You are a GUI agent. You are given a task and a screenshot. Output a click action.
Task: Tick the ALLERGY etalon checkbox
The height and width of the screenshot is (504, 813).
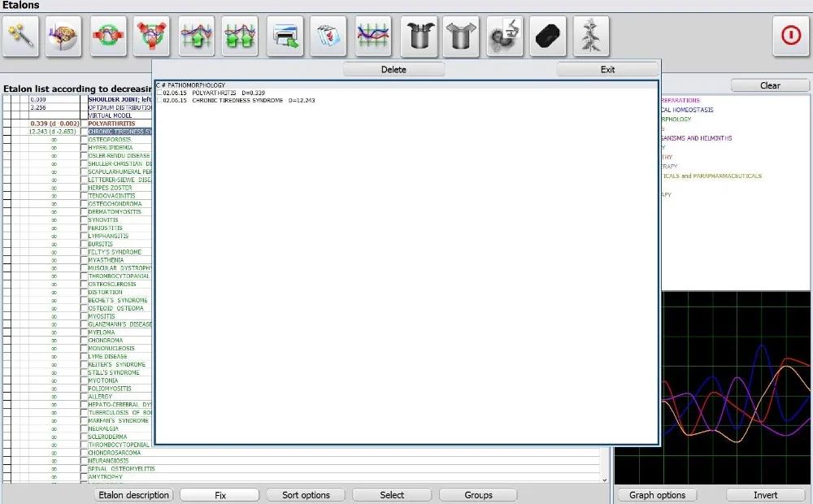pos(84,397)
